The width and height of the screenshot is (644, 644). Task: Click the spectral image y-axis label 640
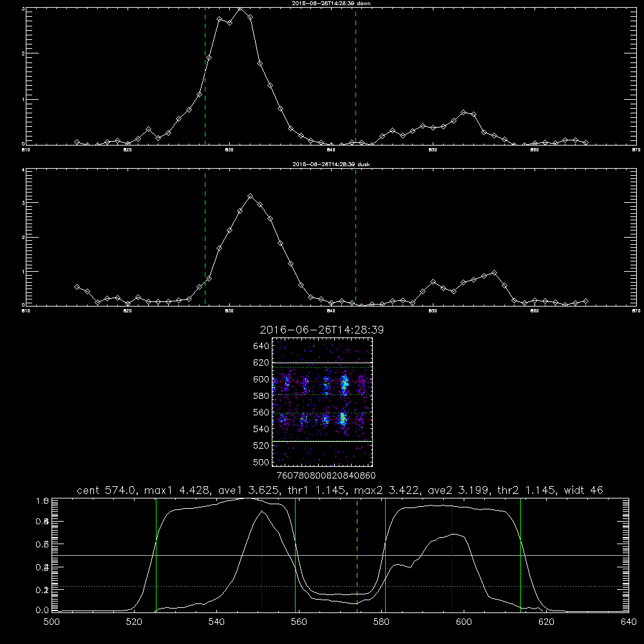pyautogui.click(x=261, y=346)
